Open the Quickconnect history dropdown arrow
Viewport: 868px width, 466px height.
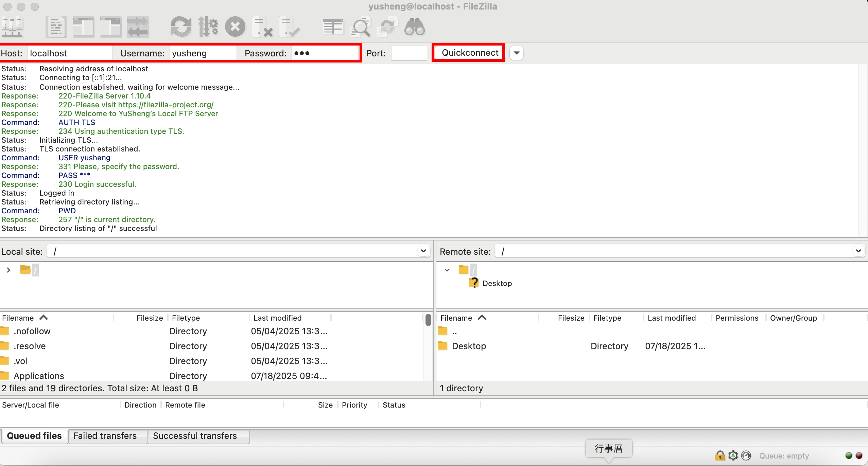pos(517,53)
